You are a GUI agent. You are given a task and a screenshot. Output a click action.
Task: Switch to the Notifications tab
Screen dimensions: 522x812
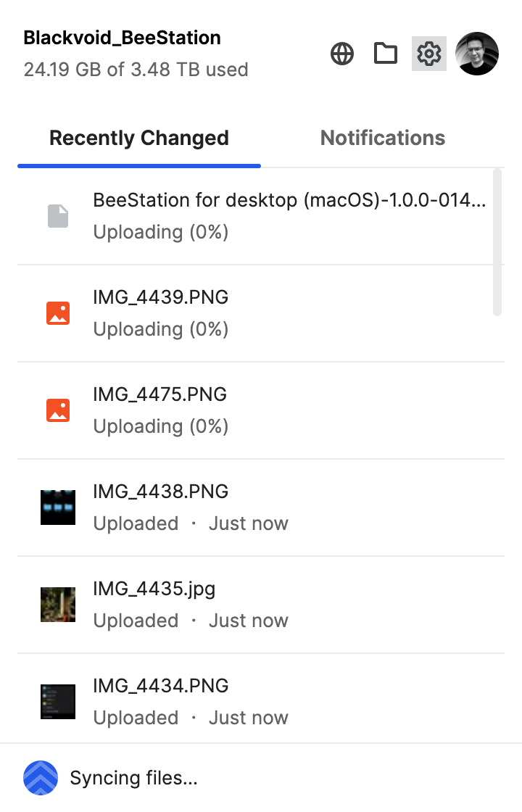[382, 138]
